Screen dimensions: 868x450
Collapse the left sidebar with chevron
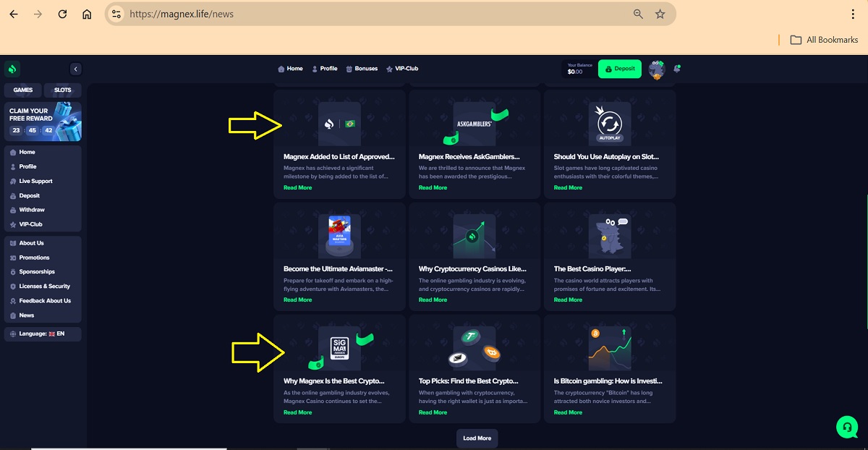pos(76,69)
